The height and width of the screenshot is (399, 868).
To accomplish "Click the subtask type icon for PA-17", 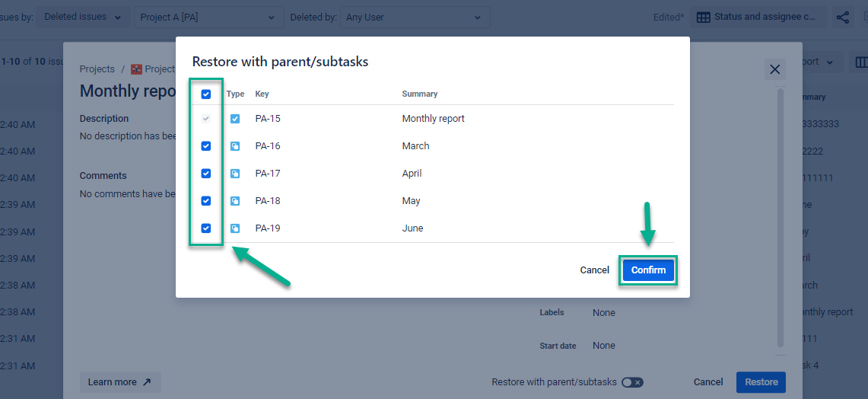I will 235,174.
